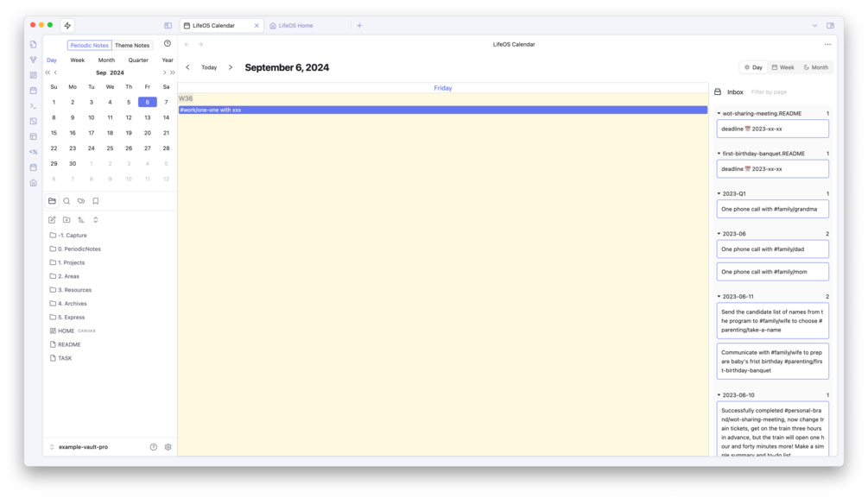Image resolution: width=868 pixels, height=498 pixels.
Task: Switch to Week view button
Action: (x=782, y=67)
